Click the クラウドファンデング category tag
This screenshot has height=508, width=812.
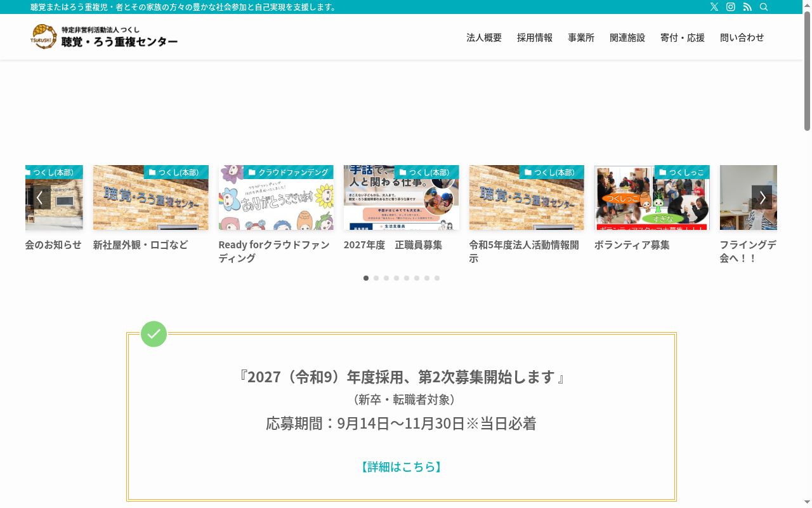click(288, 172)
